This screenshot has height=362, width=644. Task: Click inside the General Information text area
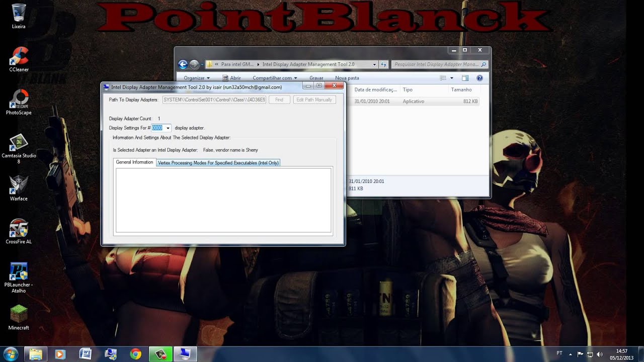point(223,200)
